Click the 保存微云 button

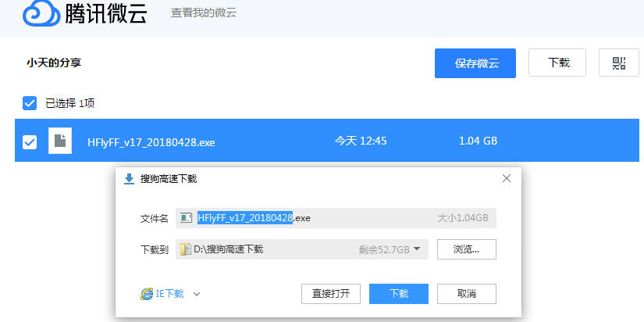point(475,63)
